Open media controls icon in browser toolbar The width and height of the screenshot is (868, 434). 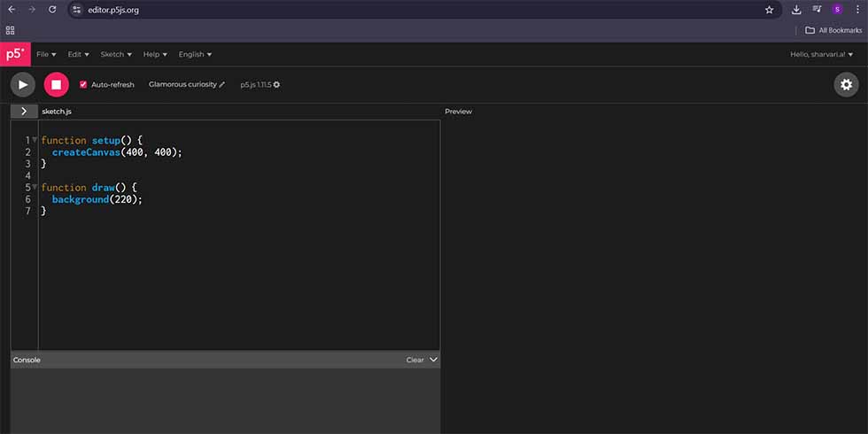pos(817,10)
